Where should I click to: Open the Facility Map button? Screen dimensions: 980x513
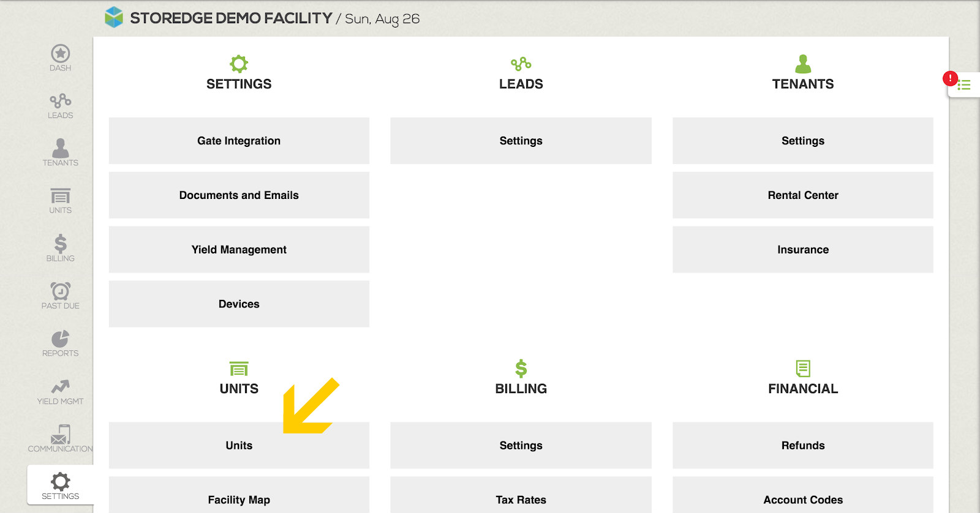239,495
